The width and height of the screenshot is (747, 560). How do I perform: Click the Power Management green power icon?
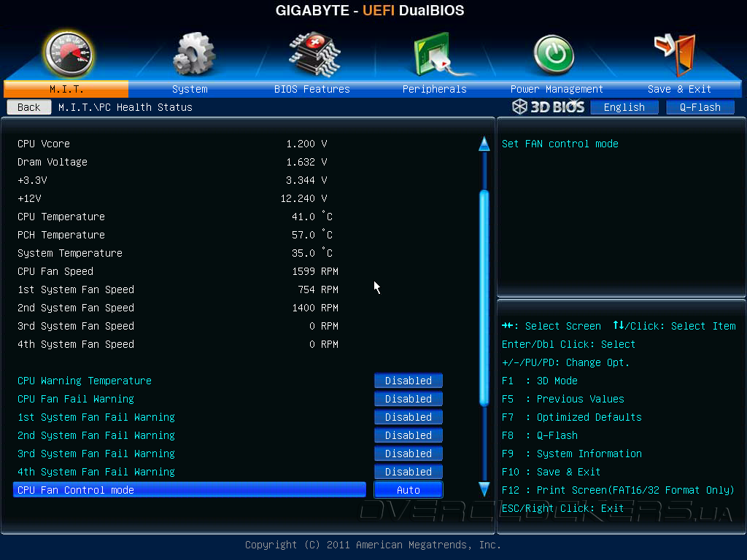click(554, 55)
